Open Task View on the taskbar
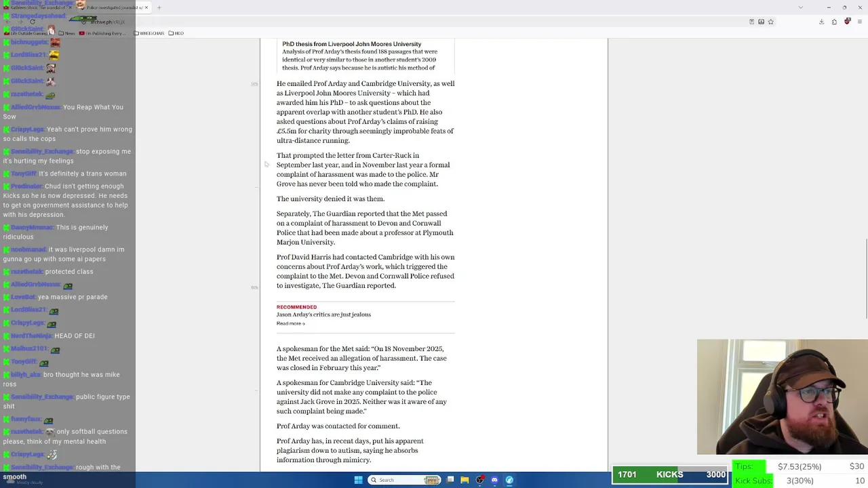Viewport: 868px width, 488px height. 450,480
